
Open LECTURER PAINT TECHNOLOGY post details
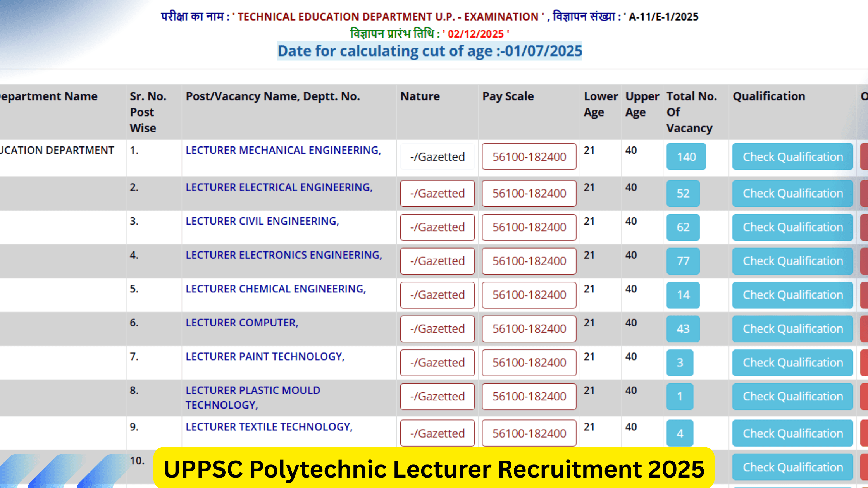point(266,356)
